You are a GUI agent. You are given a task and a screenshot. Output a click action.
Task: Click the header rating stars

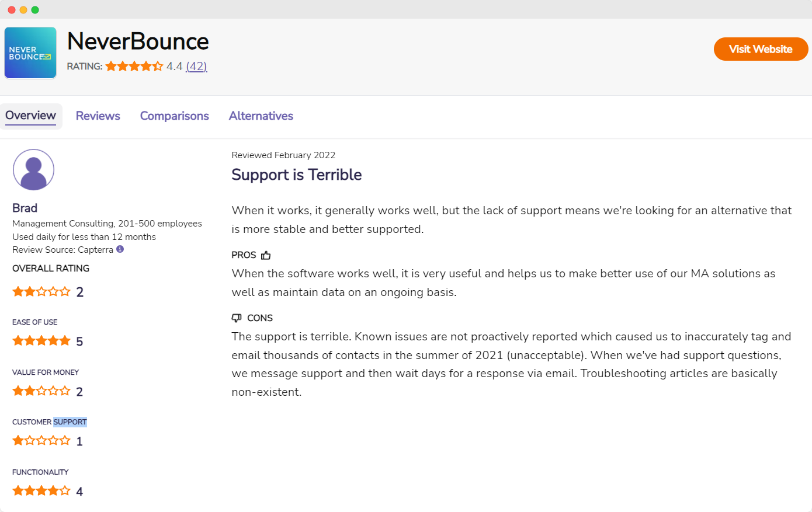pos(134,66)
